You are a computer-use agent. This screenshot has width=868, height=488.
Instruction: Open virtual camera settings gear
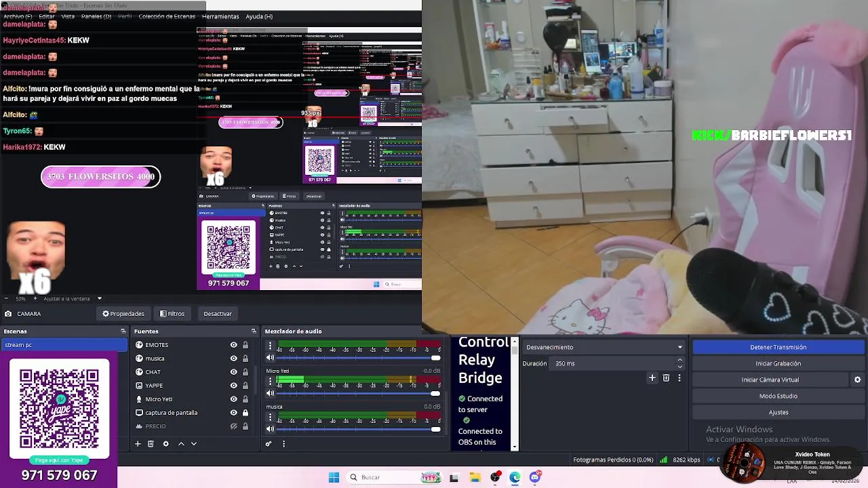pyautogui.click(x=857, y=380)
